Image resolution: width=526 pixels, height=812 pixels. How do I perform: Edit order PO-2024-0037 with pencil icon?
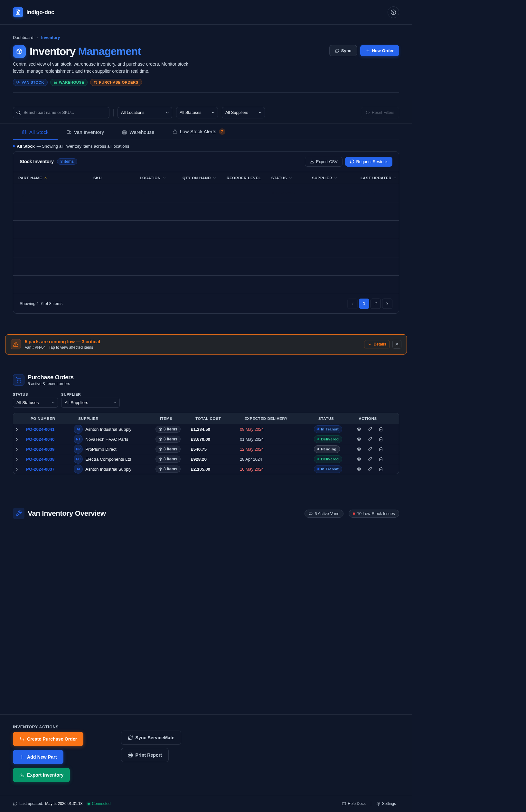click(x=370, y=469)
